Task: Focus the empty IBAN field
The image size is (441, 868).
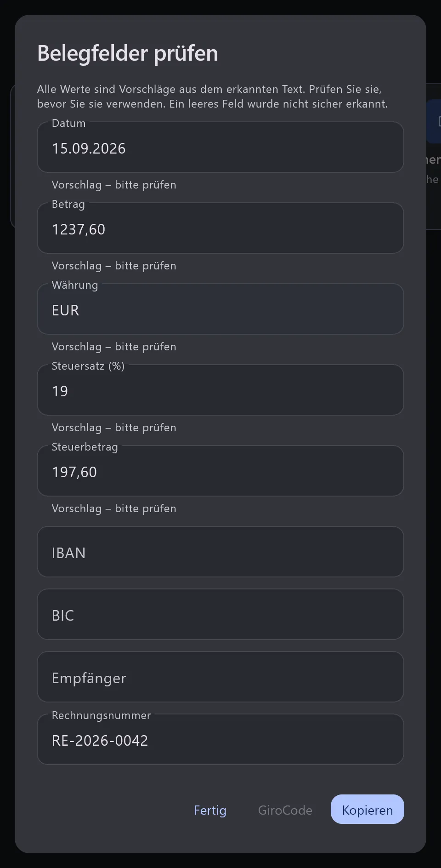Action: pyautogui.click(x=220, y=552)
